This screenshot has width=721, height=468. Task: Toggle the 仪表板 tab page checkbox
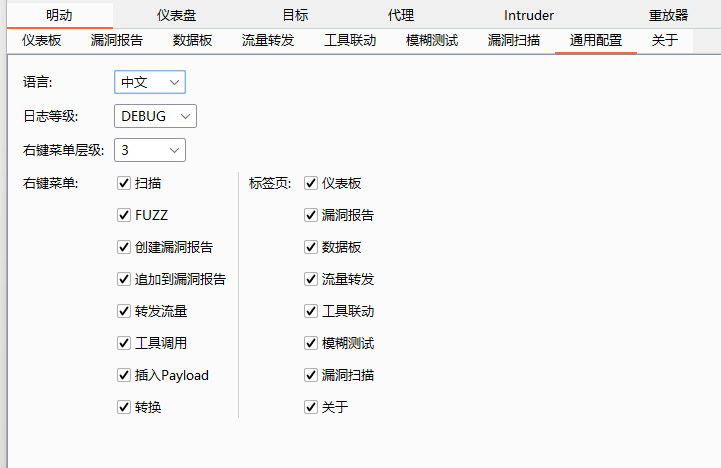click(x=311, y=183)
